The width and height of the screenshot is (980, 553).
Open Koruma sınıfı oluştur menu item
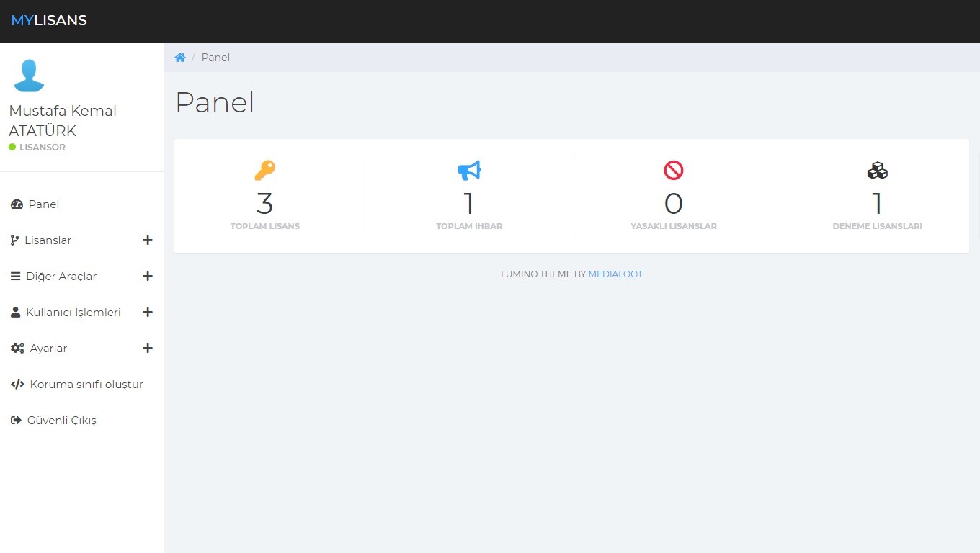coord(86,385)
